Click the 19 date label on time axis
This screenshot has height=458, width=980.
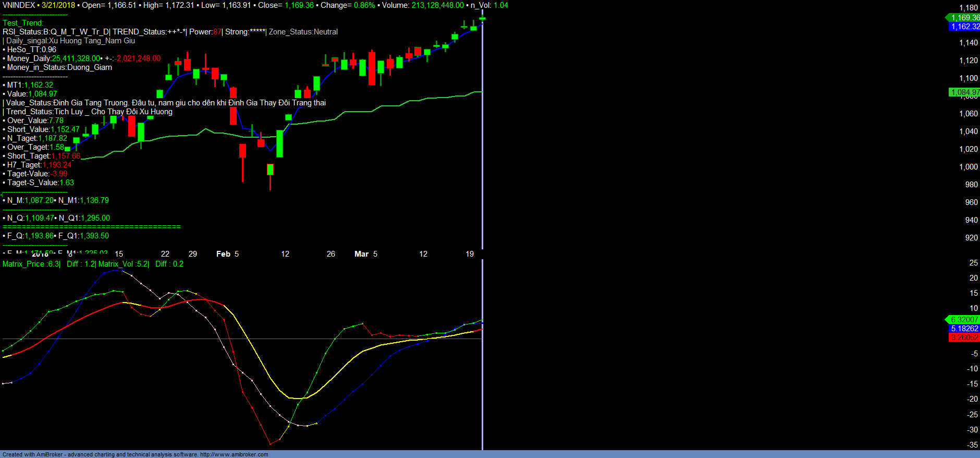point(470,254)
